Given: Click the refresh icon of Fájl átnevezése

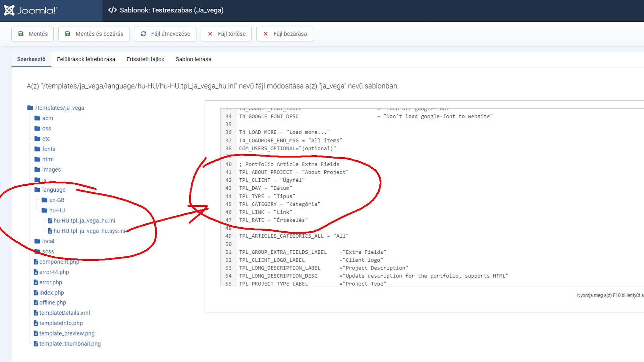Looking at the screenshot, I should coord(144,34).
